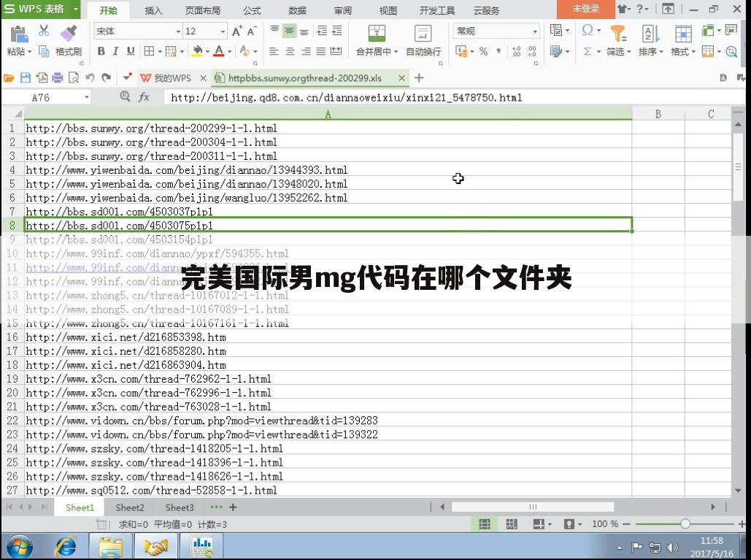Click the Sort A-Z icon
The image size is (751, 560).
[650, 34]
